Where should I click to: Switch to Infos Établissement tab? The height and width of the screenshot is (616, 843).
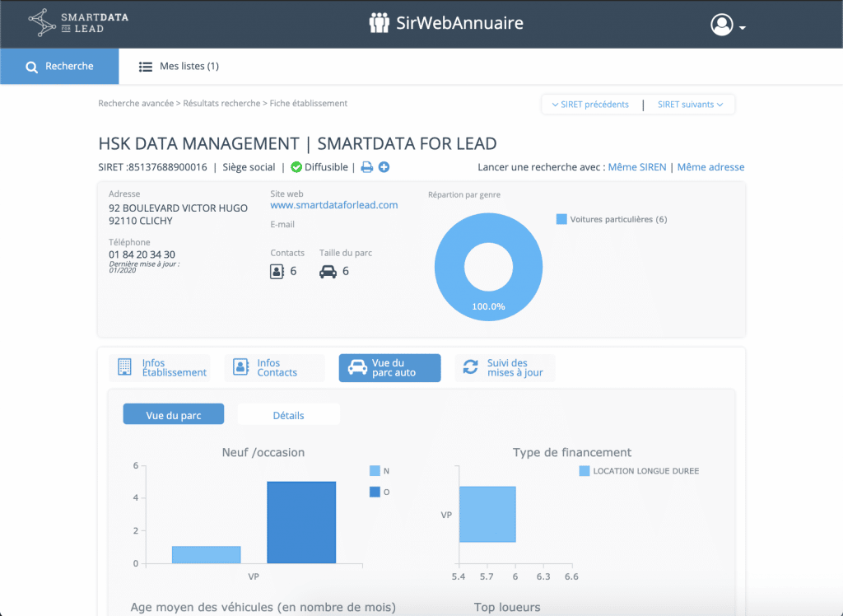point(159,368)
